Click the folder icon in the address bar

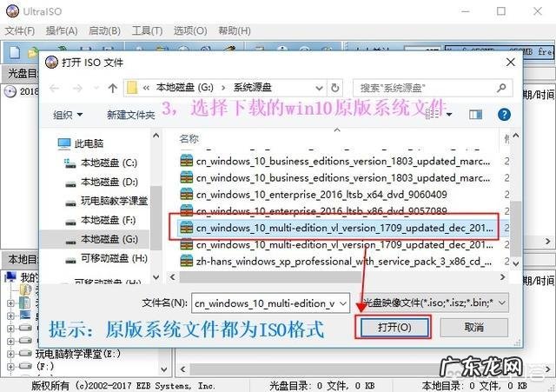(x=132, y=88)
